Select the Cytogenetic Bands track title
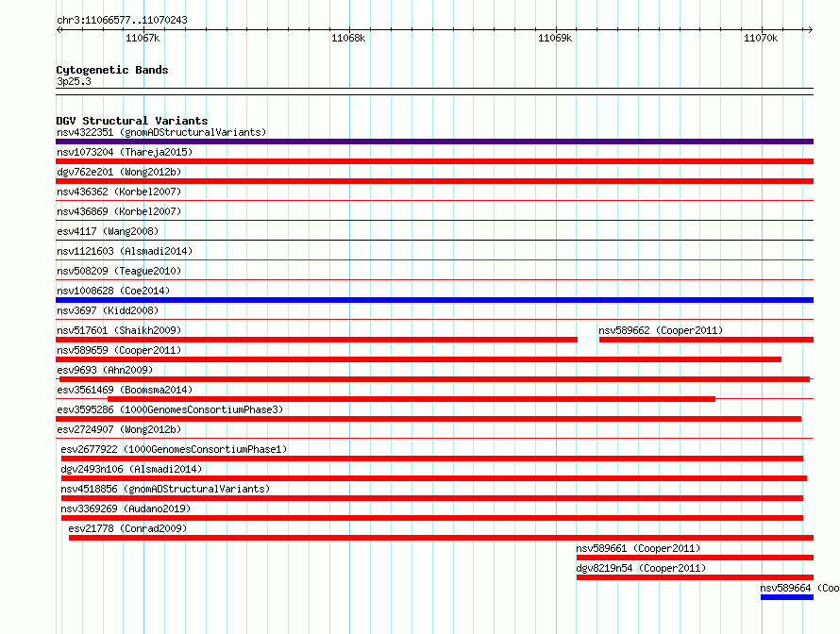This screenshot has width=840, height=634. coord(112,70)
